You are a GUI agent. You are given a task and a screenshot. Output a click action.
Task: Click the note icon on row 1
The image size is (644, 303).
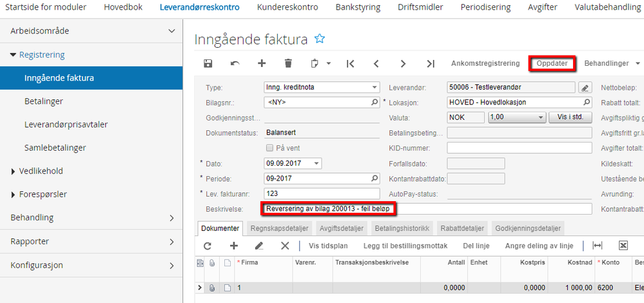pos(227,288)
